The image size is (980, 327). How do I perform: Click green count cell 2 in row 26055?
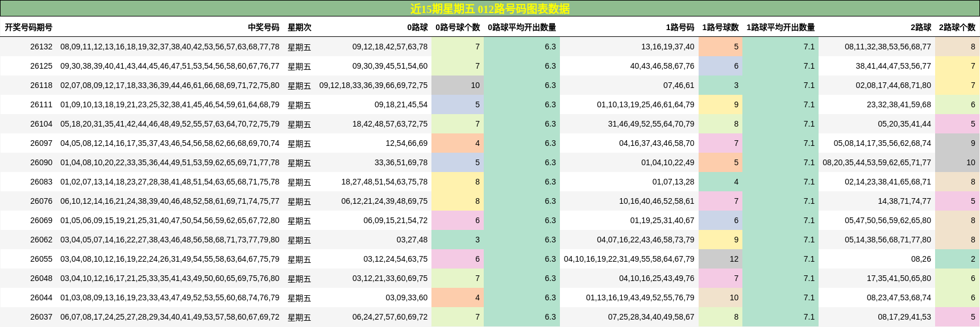pos(957,259)
